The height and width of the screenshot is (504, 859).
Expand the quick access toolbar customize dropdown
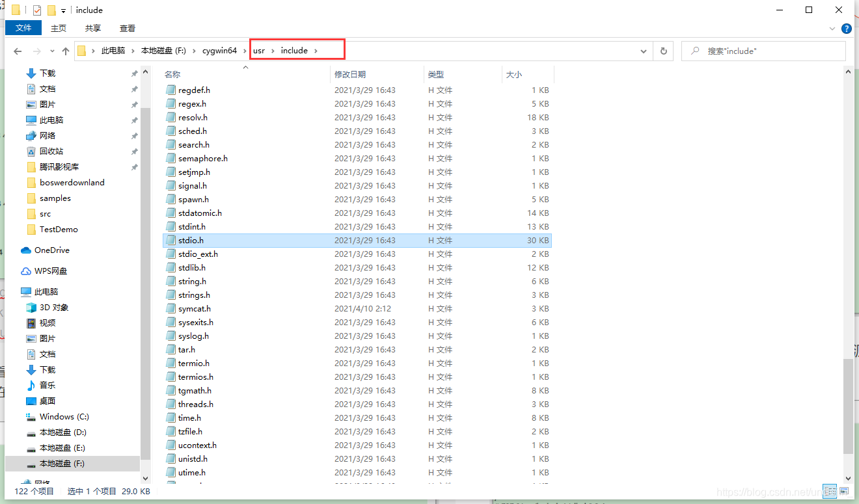tap(63, 10)
